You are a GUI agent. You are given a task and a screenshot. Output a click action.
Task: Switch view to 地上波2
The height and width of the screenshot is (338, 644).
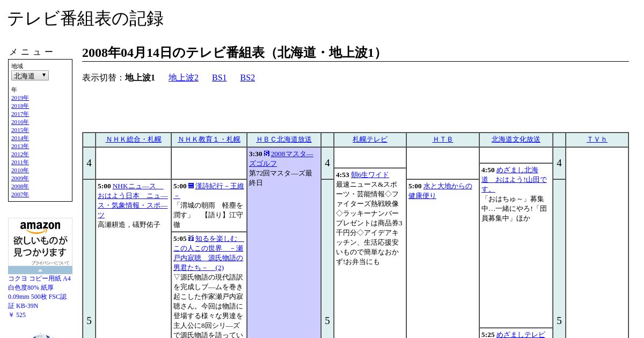tap(184, 78)
